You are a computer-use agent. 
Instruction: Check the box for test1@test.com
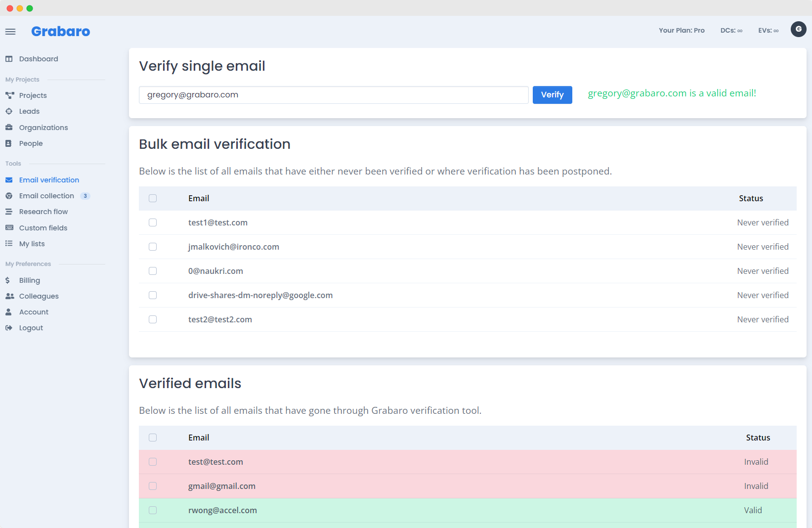[153, 222]
